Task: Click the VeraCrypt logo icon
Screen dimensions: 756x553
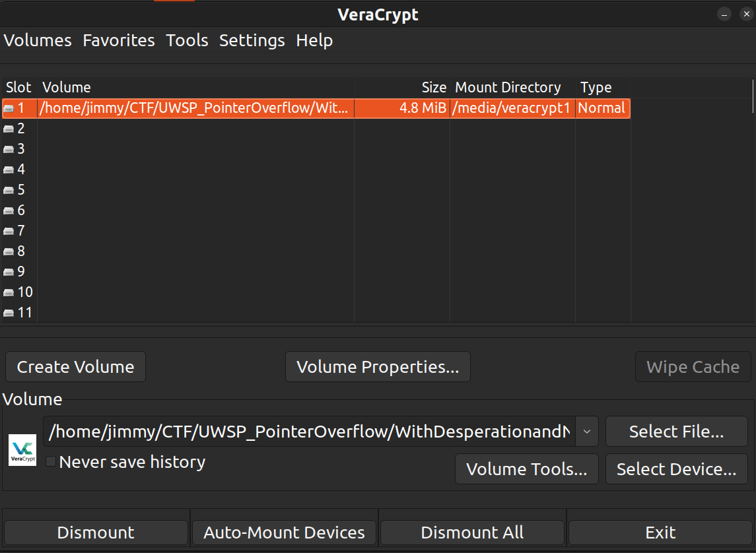Action: click(x=22, y=451)
